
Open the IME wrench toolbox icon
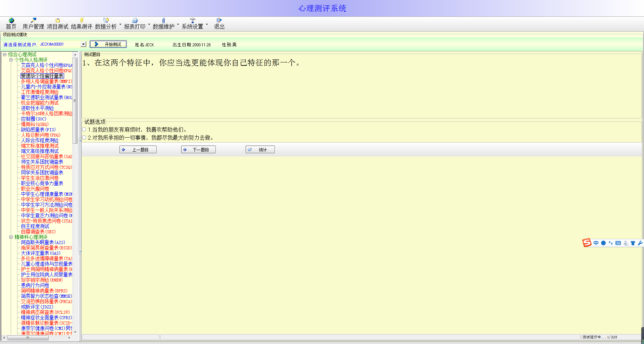640,243
